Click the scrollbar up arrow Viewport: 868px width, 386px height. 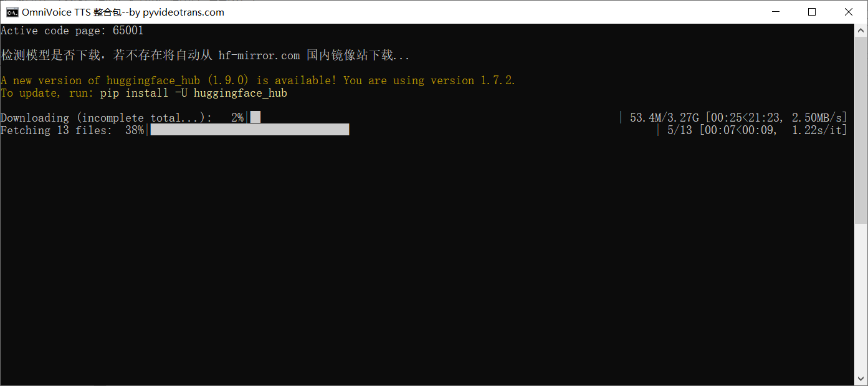click(x=861, y=29)
